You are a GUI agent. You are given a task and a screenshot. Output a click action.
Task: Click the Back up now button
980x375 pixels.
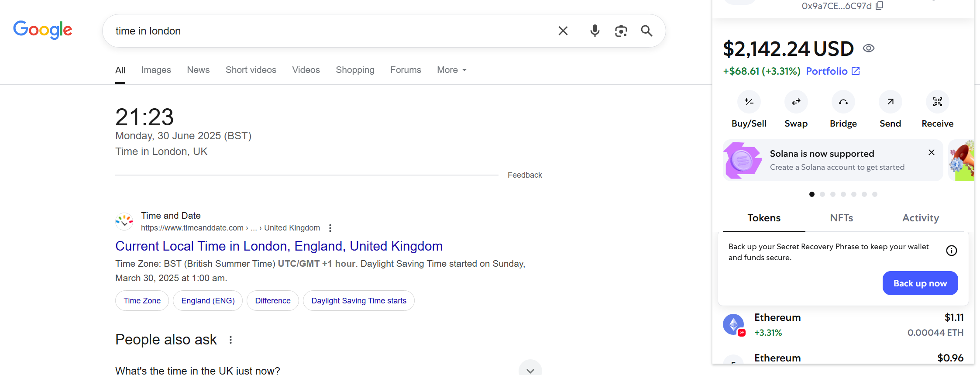pyautogui.click(x=920, y=283)
